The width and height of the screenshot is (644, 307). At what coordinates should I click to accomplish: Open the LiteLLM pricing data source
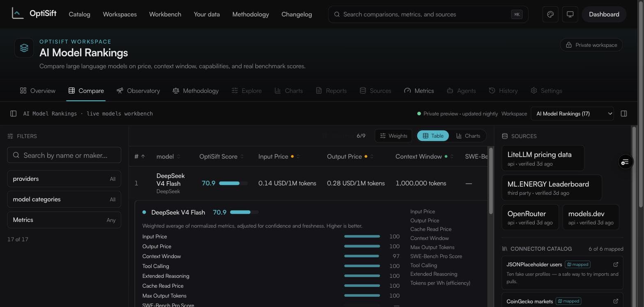543,158
